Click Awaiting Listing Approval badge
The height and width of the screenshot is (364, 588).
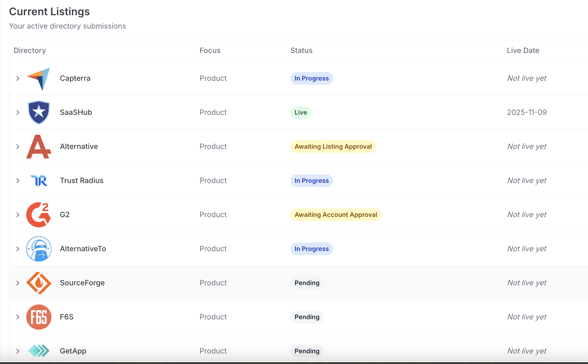click(333, 147)
